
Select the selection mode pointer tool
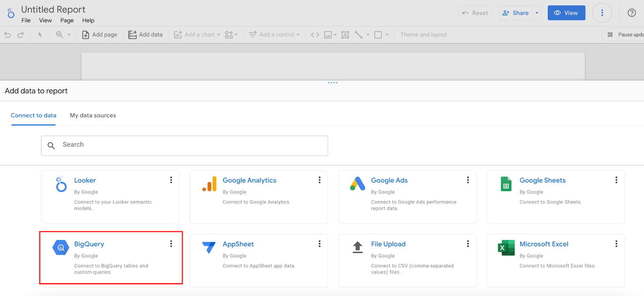40,34
